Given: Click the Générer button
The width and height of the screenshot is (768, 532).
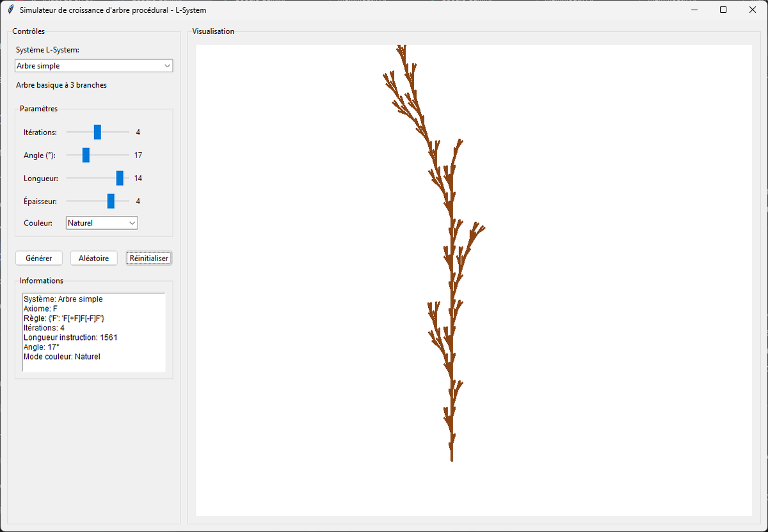Looking at the screenshot, I should point(39,258).
